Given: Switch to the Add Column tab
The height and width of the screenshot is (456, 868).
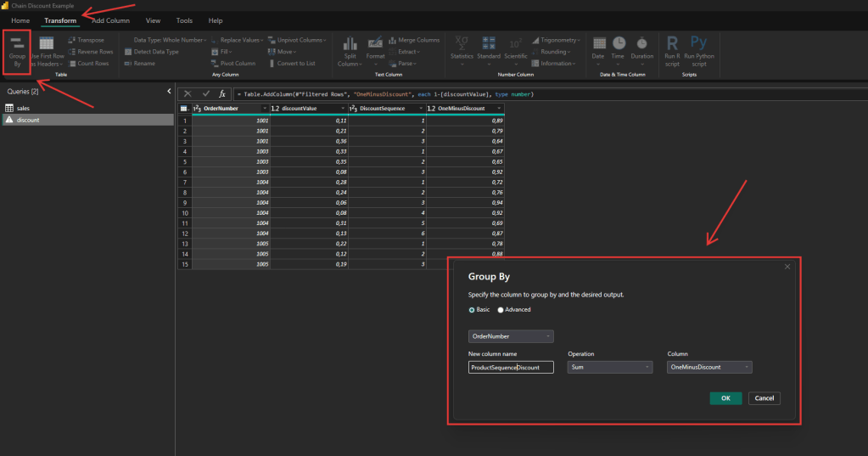Looking at the screenshot, I should (110, 20).
